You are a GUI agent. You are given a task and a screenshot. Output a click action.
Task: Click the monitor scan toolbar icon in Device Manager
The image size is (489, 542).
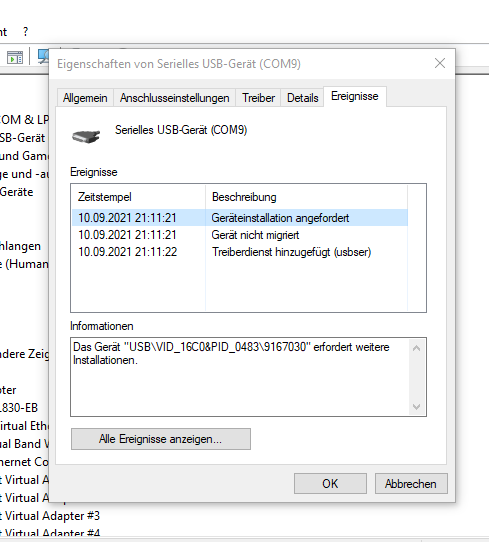[x=43, y=57]
